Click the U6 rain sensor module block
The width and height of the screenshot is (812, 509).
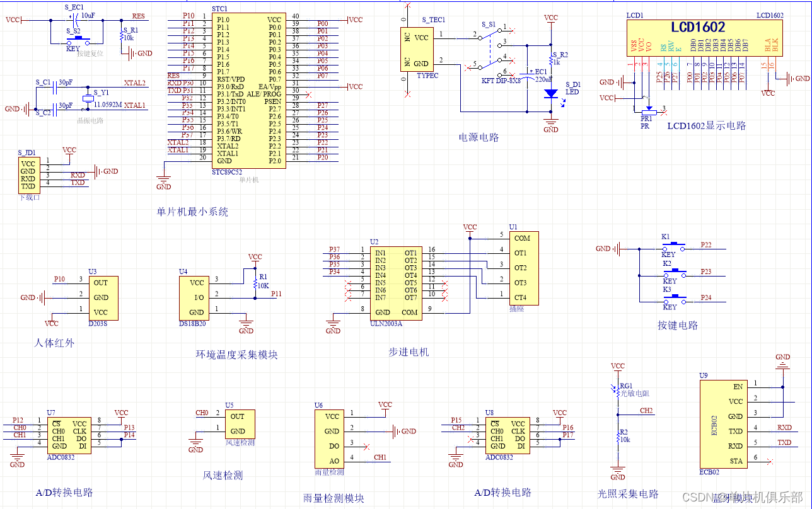coord(330,439)
